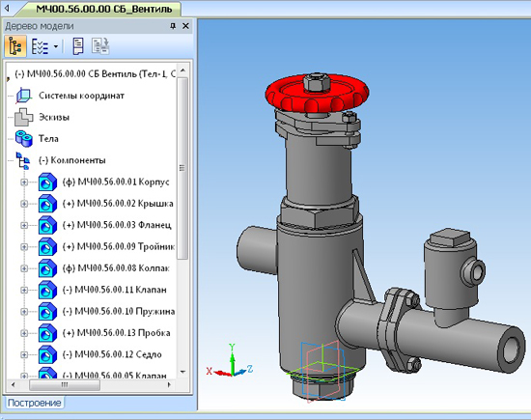Expand the МЧ00.56.00.01 Корпус component
The height and width of the screenshot is (420, 531).
point(24,182)
